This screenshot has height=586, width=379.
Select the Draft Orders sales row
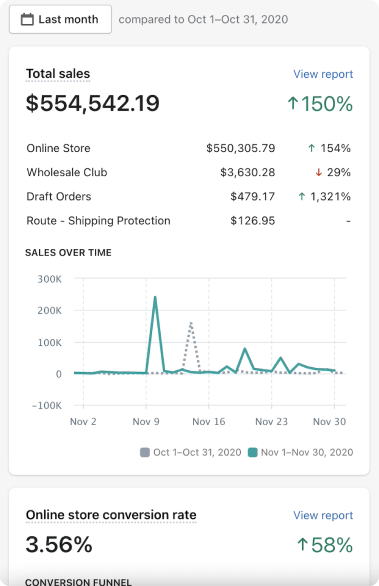[x=188, y=196]
